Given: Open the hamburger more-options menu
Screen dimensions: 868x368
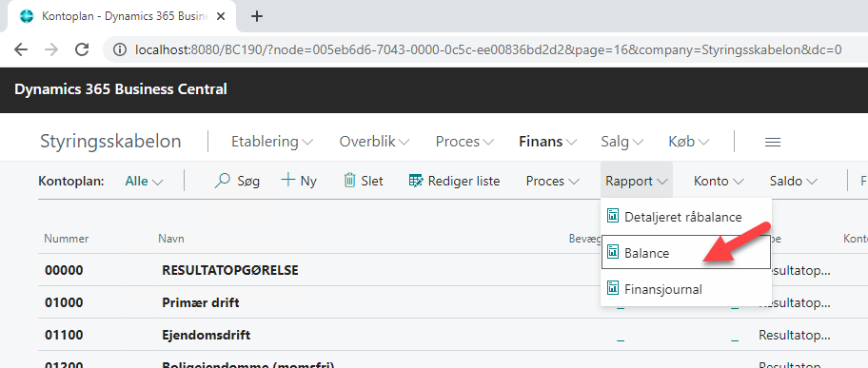Looking at the screenshot, I should (x=773, y=143).
